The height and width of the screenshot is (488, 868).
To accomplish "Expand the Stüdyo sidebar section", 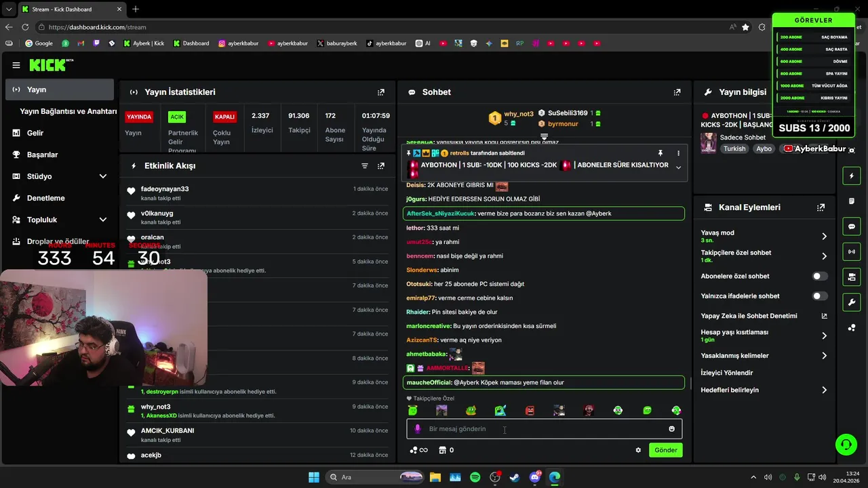I will 103,176.
